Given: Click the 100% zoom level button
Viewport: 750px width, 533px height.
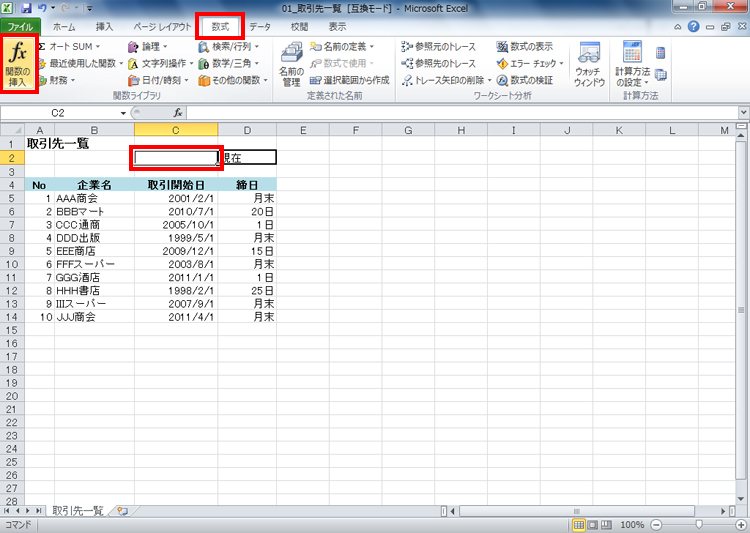Looking at the screenshot, I should (x=632, y=525).
